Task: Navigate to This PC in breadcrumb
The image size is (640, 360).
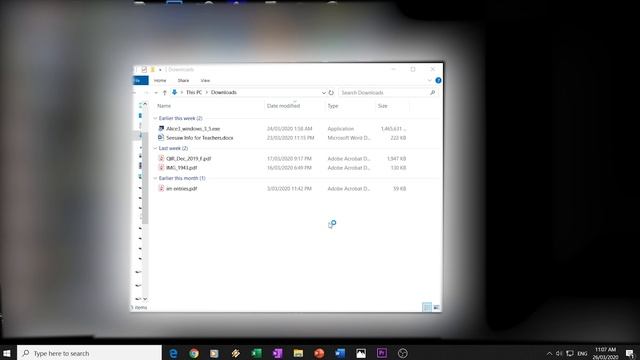Action: (x=194, y=92)
